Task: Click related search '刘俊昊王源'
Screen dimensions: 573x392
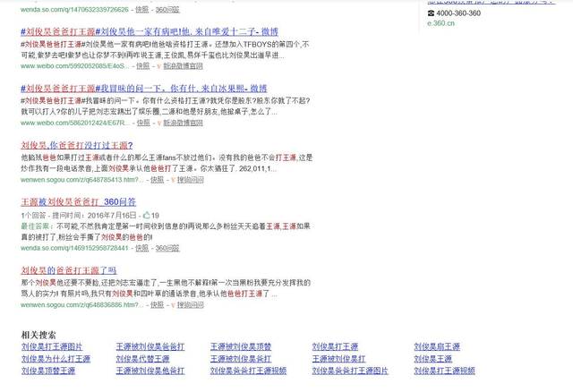Action: 433,359
